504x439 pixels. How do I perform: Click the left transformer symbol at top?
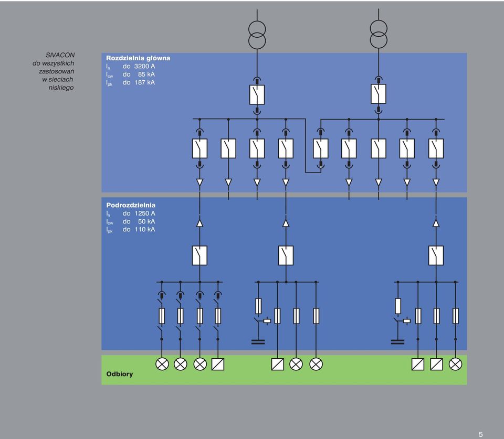point(257,35)
